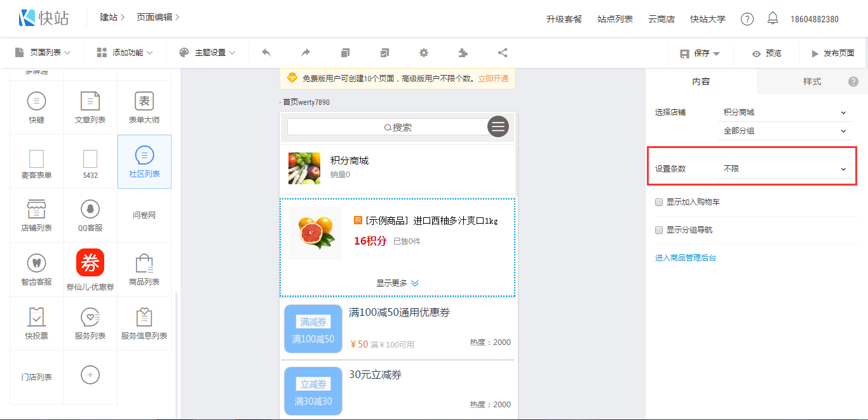Viewport: 868px width, 420px height.
Task: Click the puzzle-piece plugin icon
Action: [463, 53]
